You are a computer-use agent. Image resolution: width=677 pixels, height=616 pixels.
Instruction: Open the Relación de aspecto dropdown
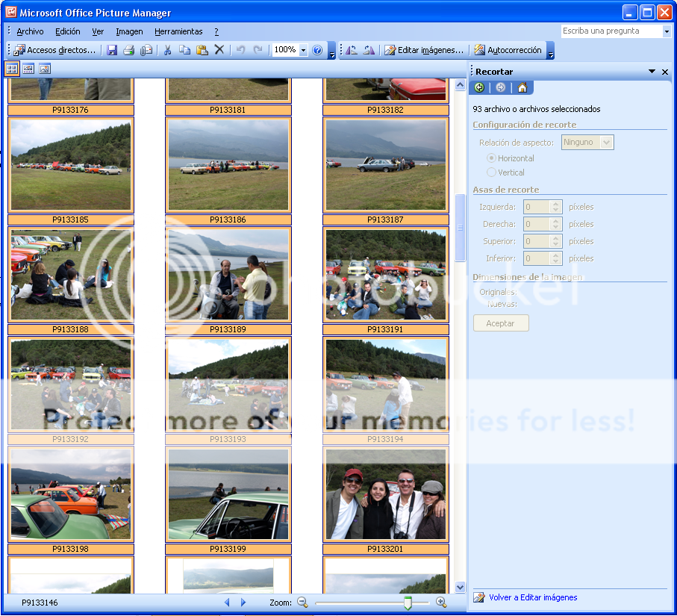pos(607,142)
